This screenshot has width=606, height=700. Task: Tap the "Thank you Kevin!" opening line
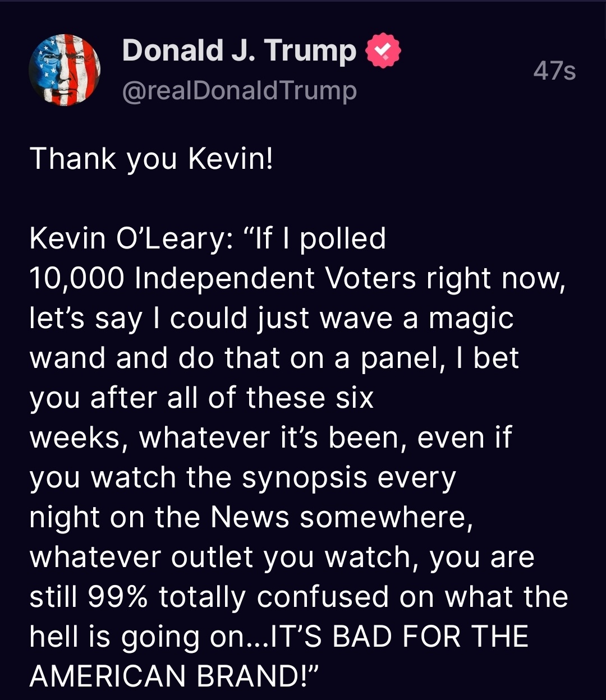click(x=151, y=159)
